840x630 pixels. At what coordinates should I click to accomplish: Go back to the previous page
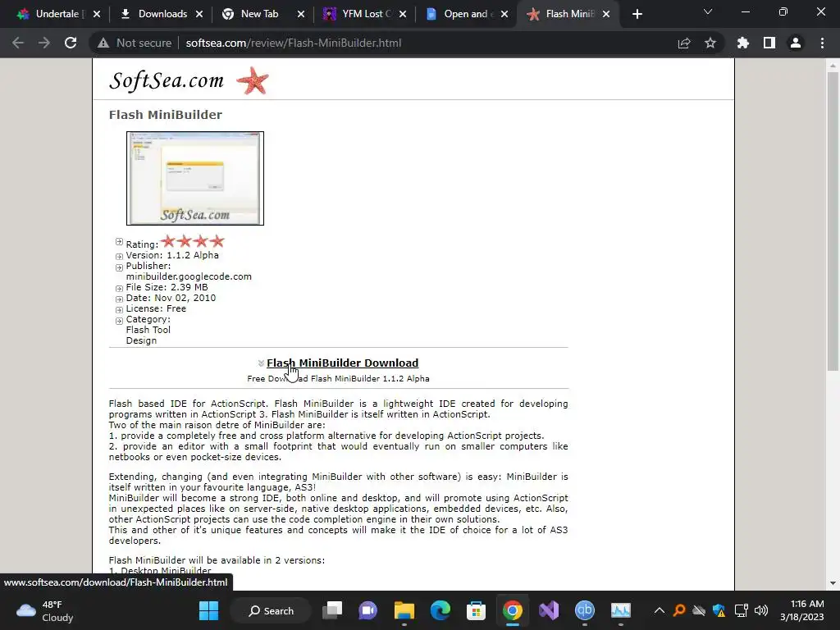coord(18,43)
